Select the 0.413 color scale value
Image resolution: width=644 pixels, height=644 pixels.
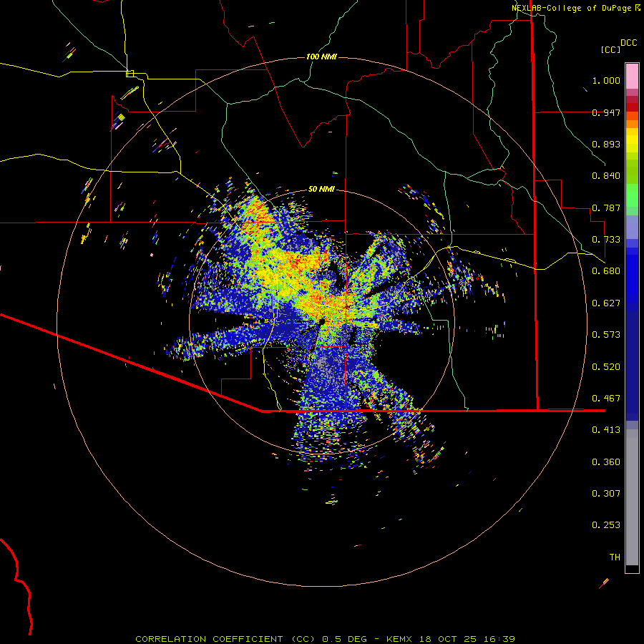click(606, 430)
